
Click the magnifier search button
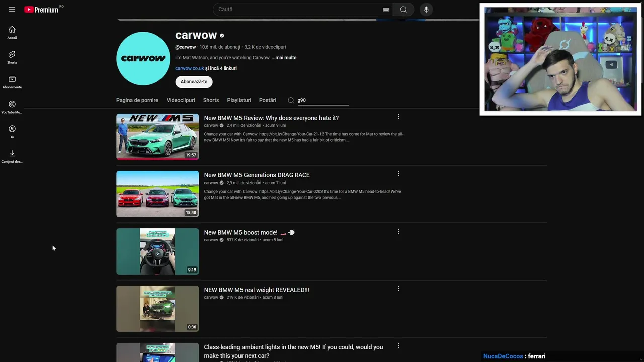tap(404, 9)
